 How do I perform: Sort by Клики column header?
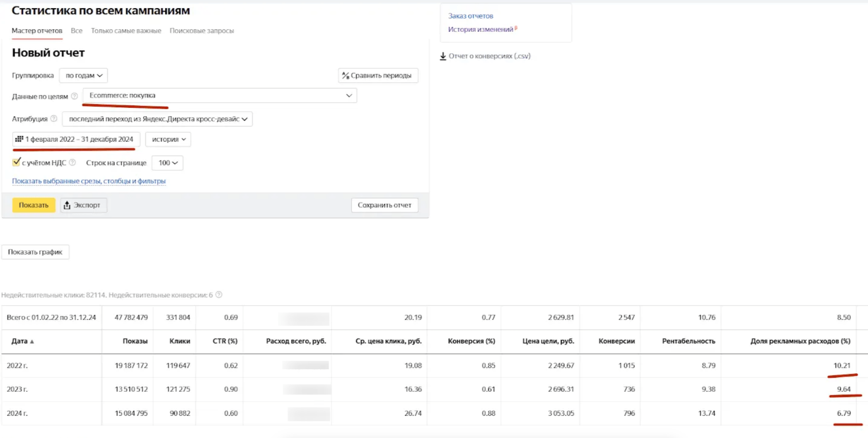click(x=180, y=341)
